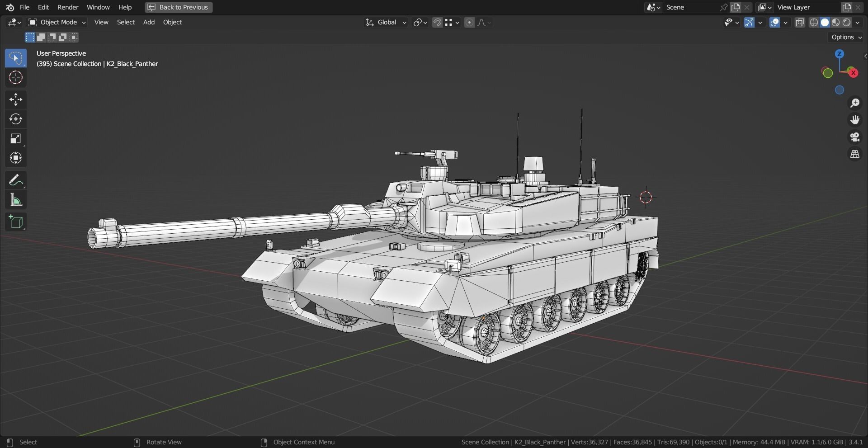Select the Scale tool
The image size is (868, 448).
(x=16, y=138)
